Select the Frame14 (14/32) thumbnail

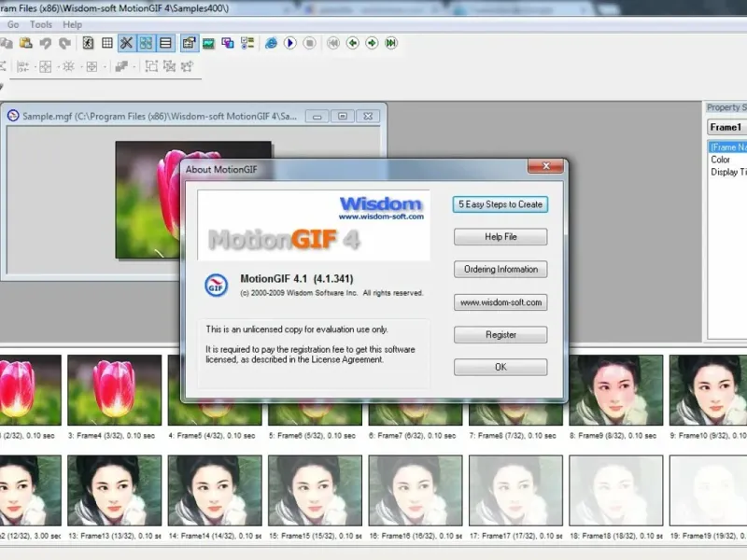[x=215, y=491]
